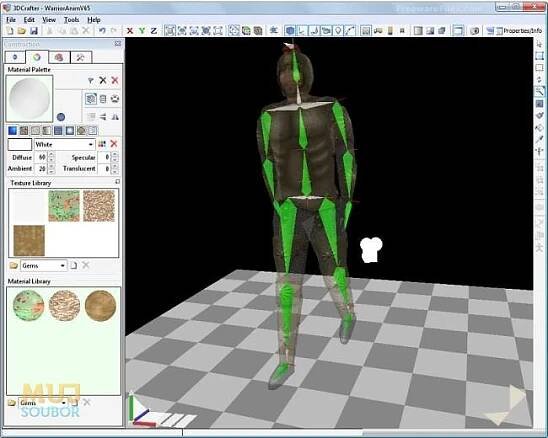This screenshot has width=548, height=438.
Task: Select the green map texture thumbnail
Action: (64, 206)
